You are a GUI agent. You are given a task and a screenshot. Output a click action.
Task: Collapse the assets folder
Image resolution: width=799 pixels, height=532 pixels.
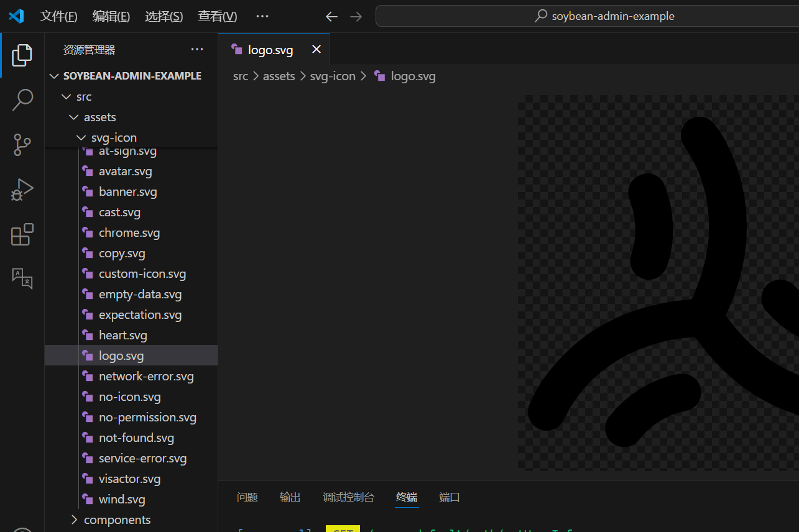(132, 117)
